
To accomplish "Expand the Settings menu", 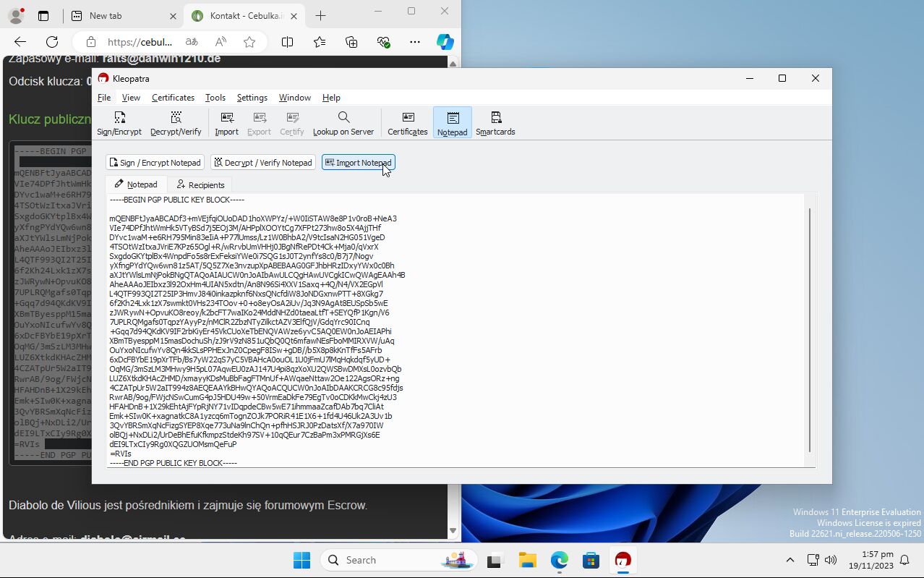I will pos(252,98).
